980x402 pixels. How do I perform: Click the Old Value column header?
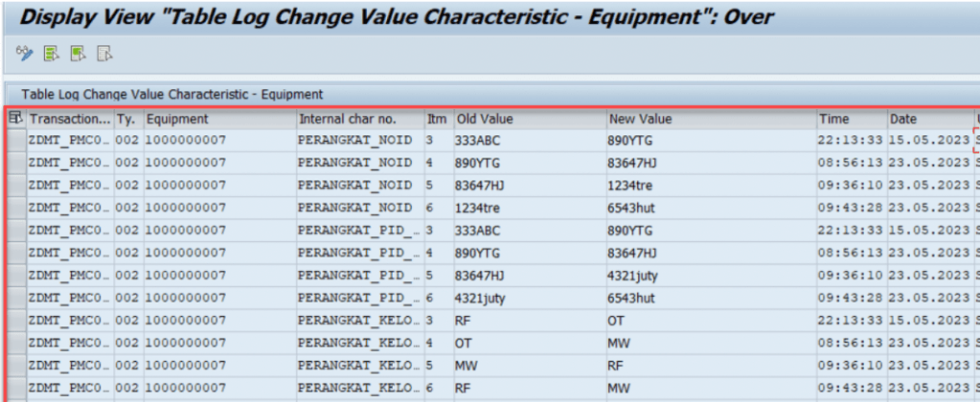tap(529, 120)
